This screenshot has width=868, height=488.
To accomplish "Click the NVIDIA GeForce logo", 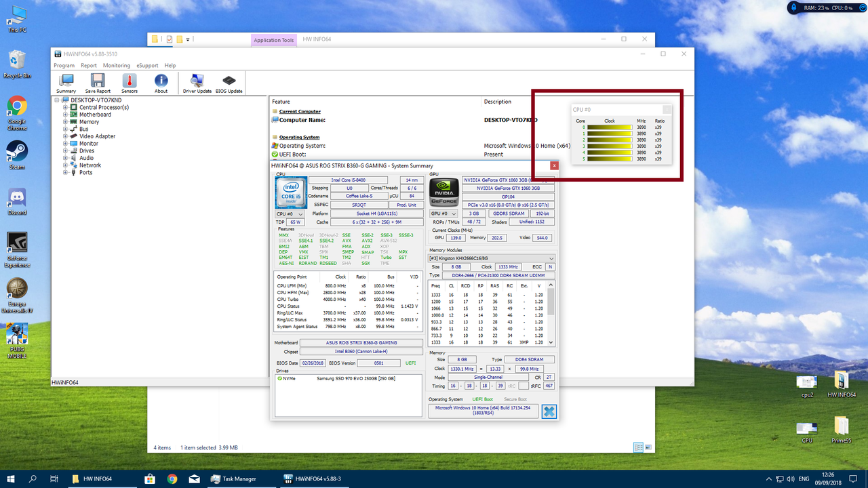I will coord(443,192).
